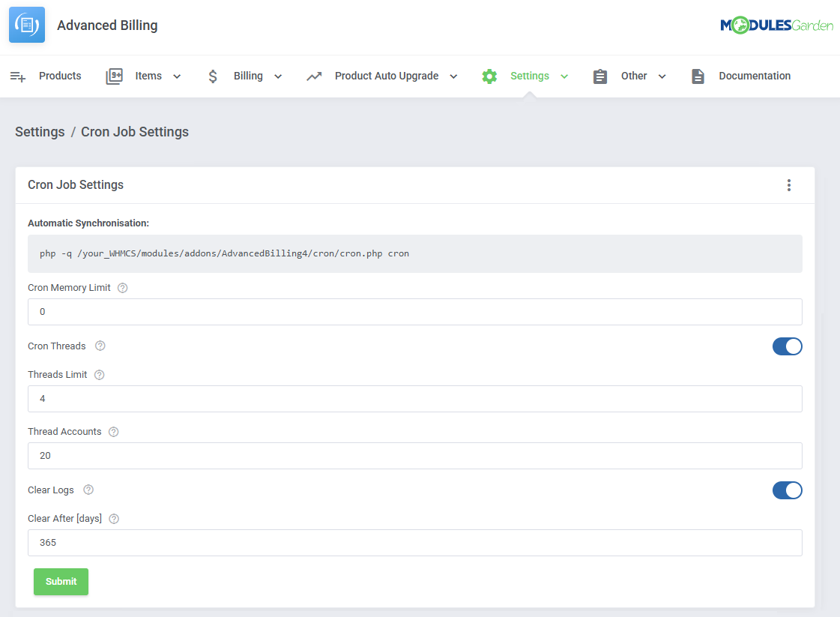Focus the Clear After [days] input
This screenshot has height=617, width=840.
pyautogui.click(x=414, y=543)
